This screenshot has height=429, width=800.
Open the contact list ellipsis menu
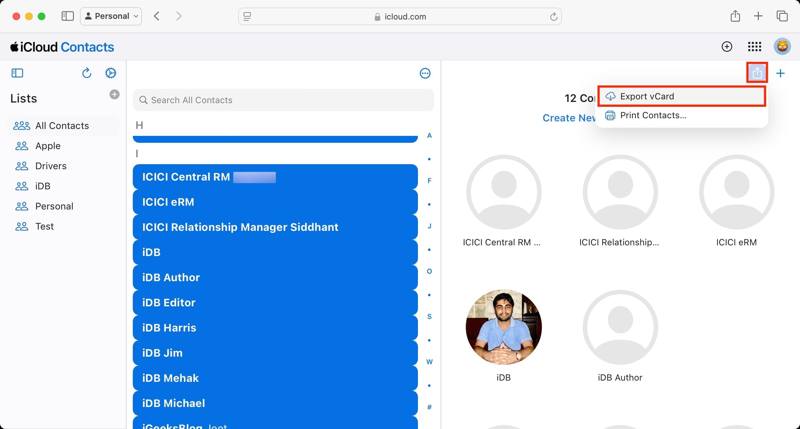[x=425, y=73]
